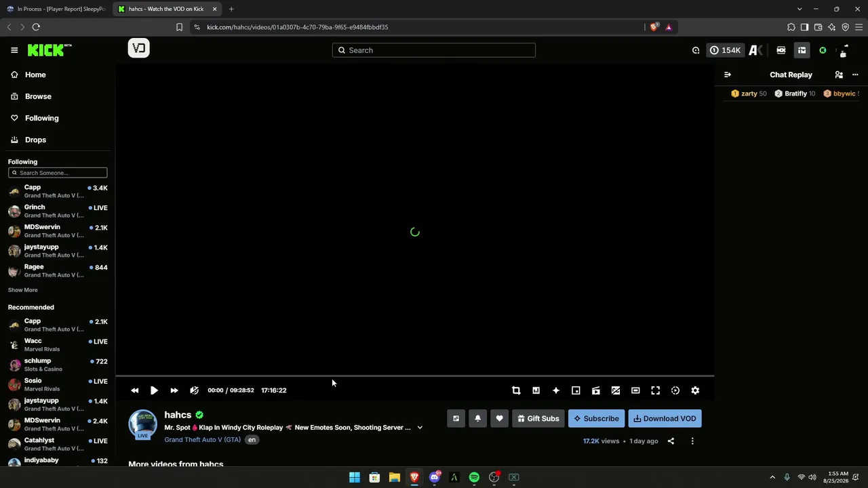Click the Kick logo
868x488 pixels.
(50, 50)
